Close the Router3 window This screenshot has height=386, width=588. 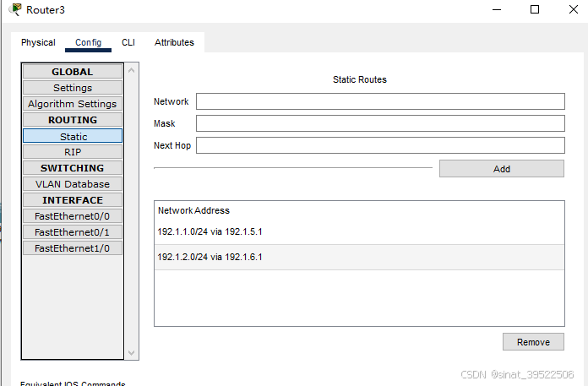(x=574, y=10)
